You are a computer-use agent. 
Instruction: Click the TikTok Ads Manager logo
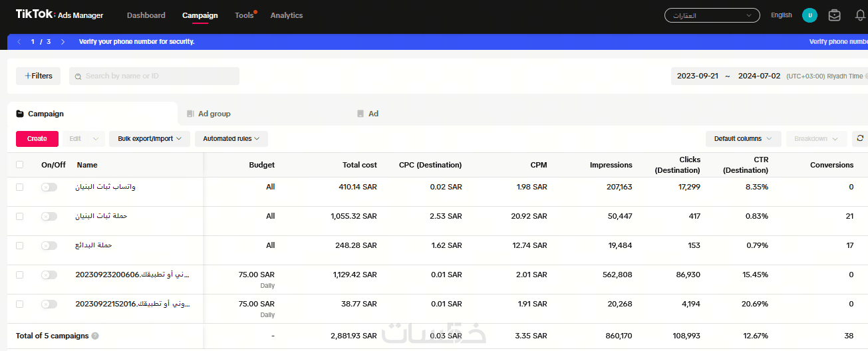(x=59, y=15)
